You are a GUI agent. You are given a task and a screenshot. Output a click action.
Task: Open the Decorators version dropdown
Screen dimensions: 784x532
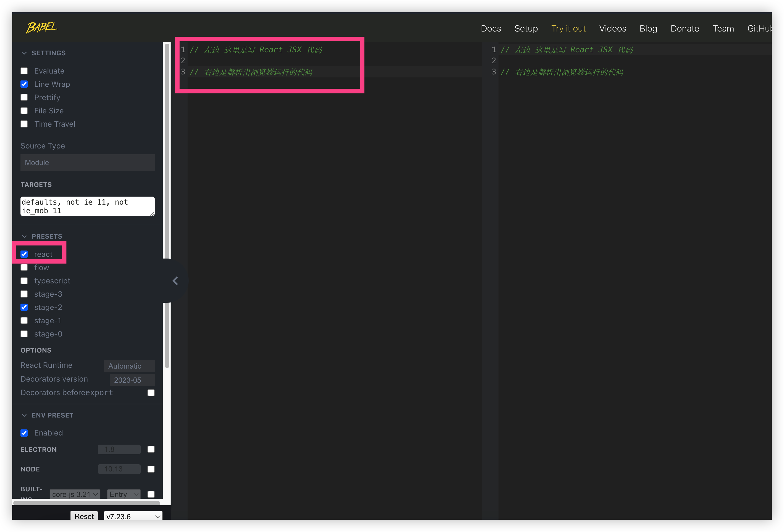click(132, 380)
